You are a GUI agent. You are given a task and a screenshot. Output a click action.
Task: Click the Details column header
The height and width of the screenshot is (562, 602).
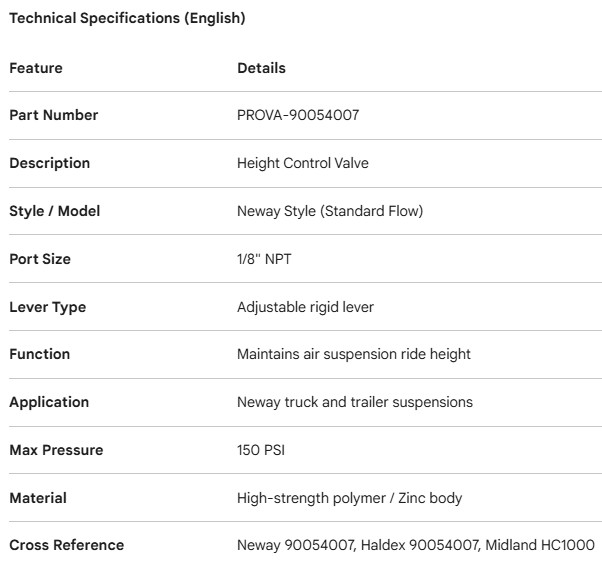[x=261, y=68]
